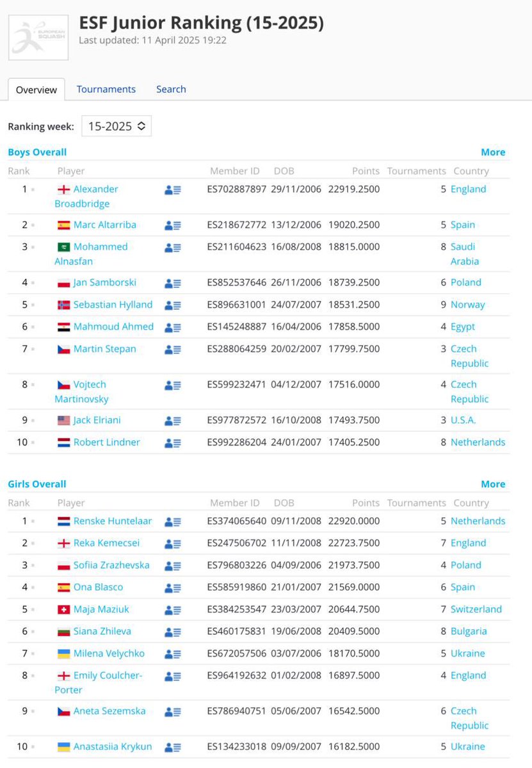Switch to the Search tab
Viewport: 532px width, 768px height.
171,89
